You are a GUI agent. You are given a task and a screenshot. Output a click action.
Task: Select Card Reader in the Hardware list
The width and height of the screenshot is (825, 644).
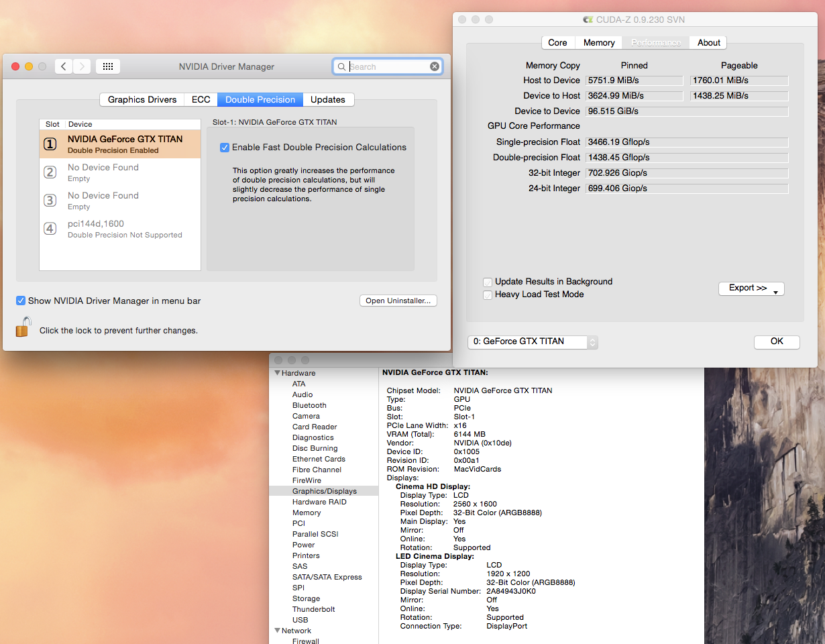[315, 427]
